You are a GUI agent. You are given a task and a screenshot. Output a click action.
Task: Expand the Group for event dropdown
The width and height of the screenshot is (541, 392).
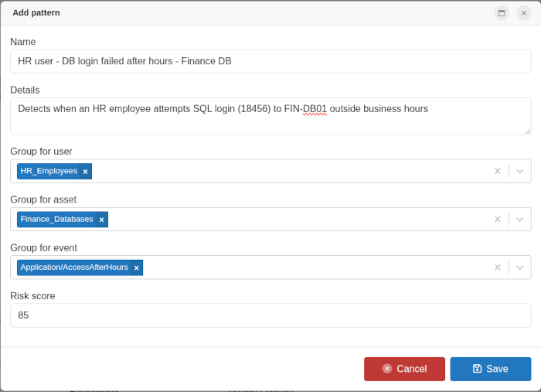coord(520,268)
